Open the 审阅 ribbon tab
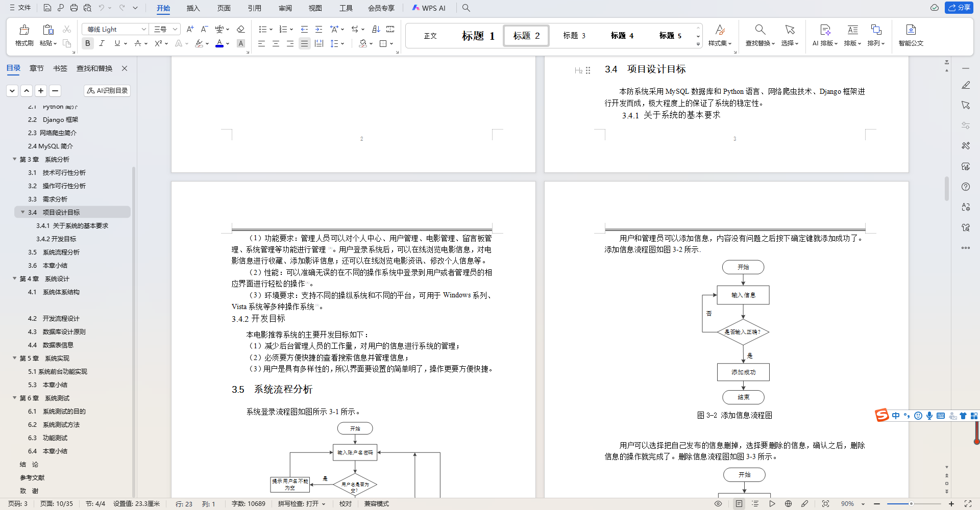Screen dimensions: 980x510 pos(285,8)
